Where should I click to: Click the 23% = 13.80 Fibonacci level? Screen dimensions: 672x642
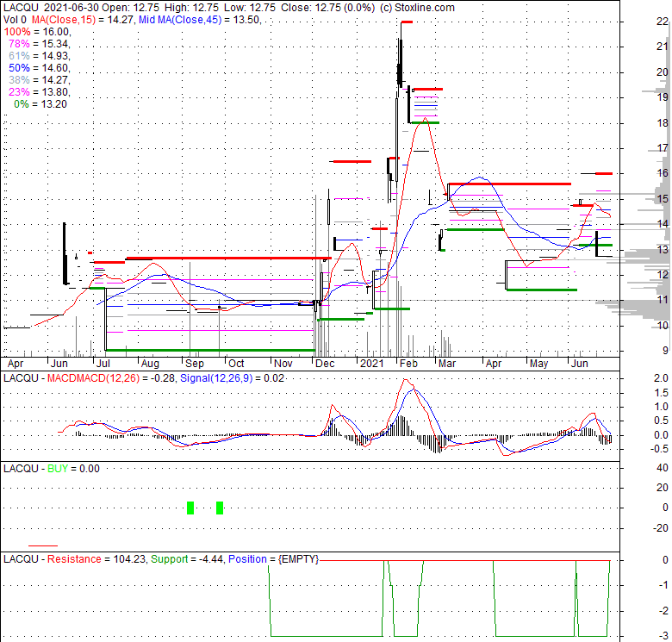point(40,91)
